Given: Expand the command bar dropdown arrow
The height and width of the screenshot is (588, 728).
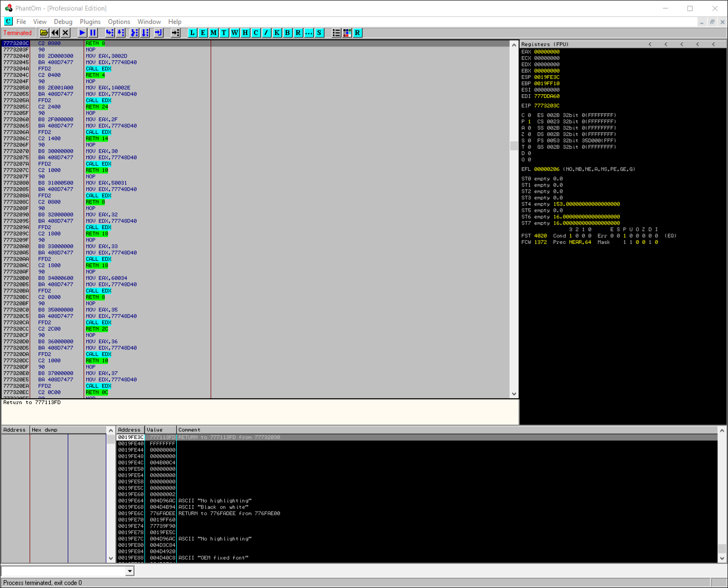Looking at the screenshot, I should 130,571.
